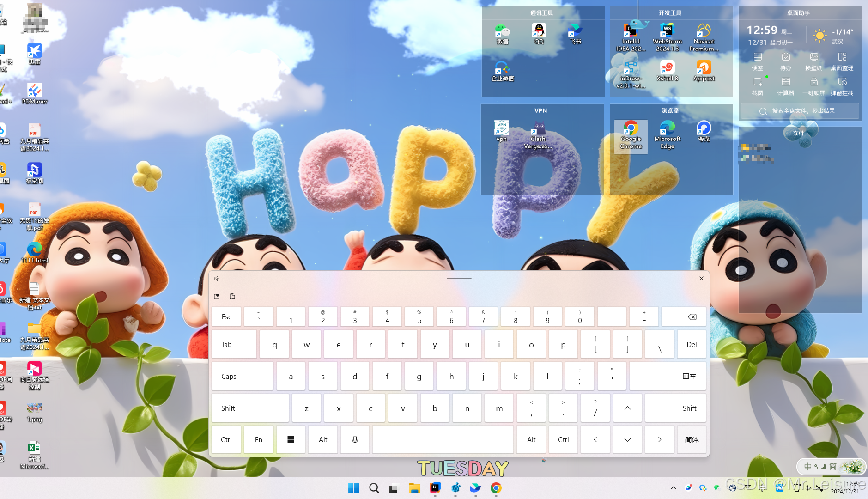This screenshot has width=868, height=499.
Task: Toggle the left Ctrl key
Action: (x=226, y=439)
